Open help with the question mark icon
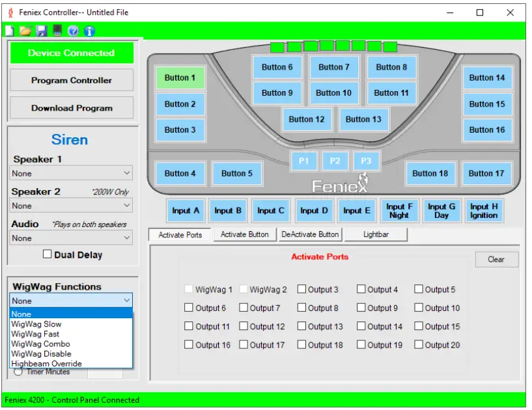Image resolution: width=532 pixels, height=410 pixels. (x=73, y=31)
